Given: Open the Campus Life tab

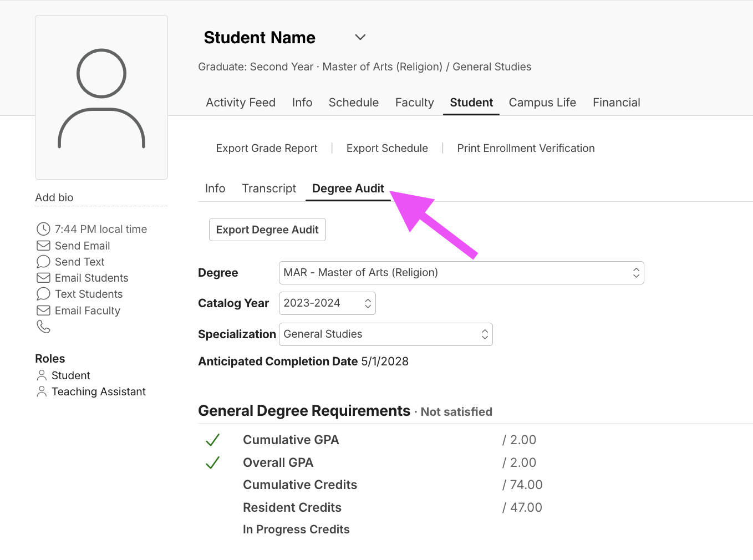Looking at the screenshot, I should tap(542, 103).
